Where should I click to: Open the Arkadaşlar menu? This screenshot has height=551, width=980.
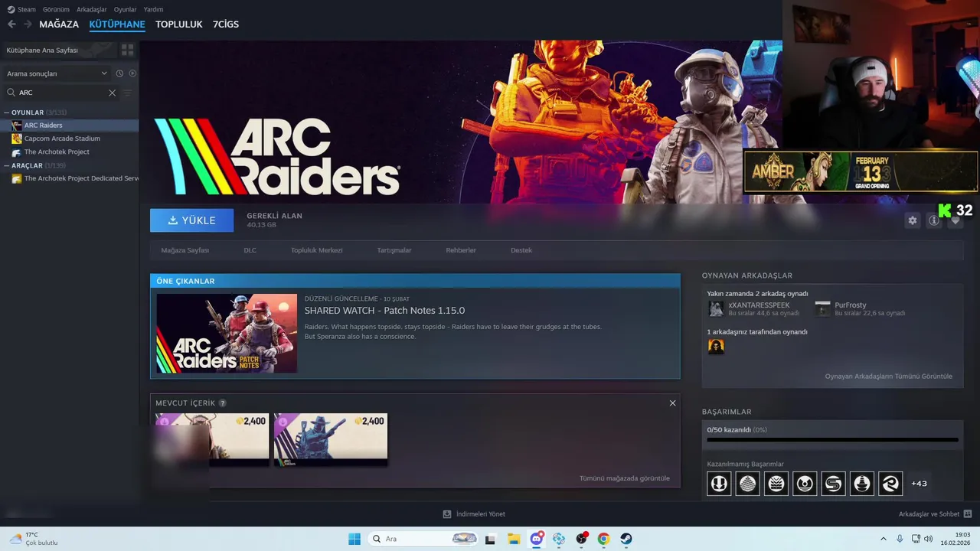click(92, 9)
